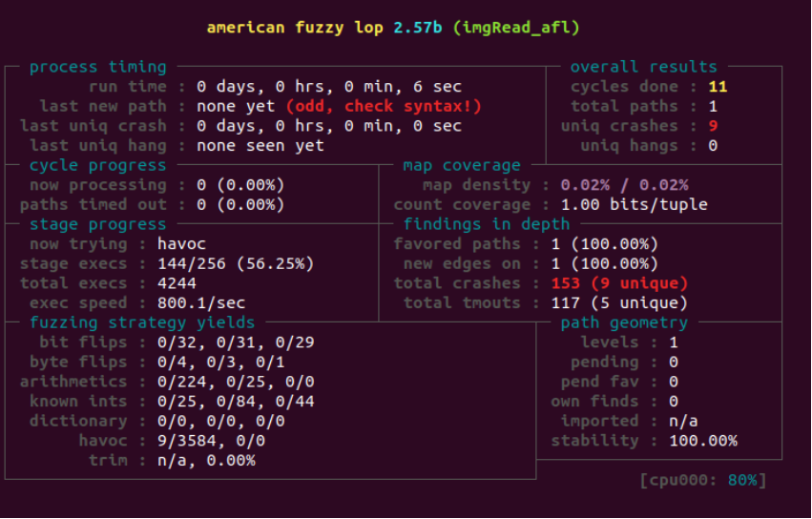Click the red '(odd, check syntax!)' warning

click(384, 106)
